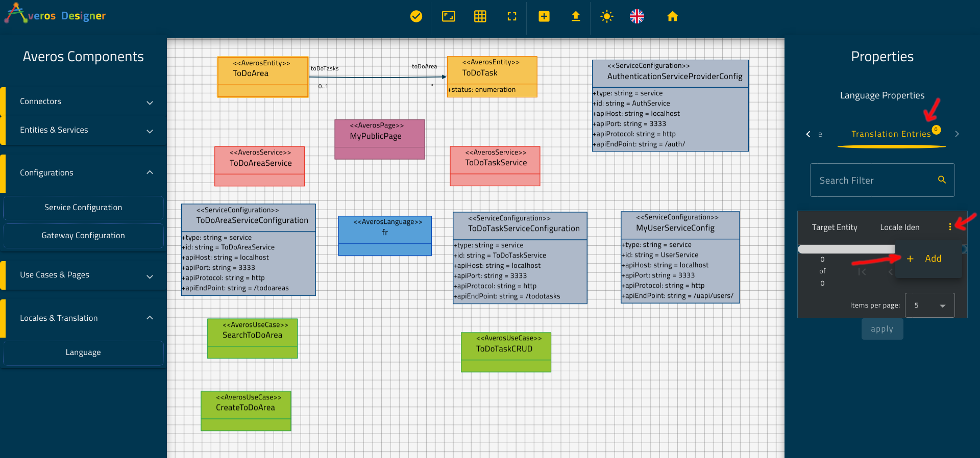Click the add box plus icon in toolbar
The height and width of the screenshot is (458, 980).
click(544, 16)
